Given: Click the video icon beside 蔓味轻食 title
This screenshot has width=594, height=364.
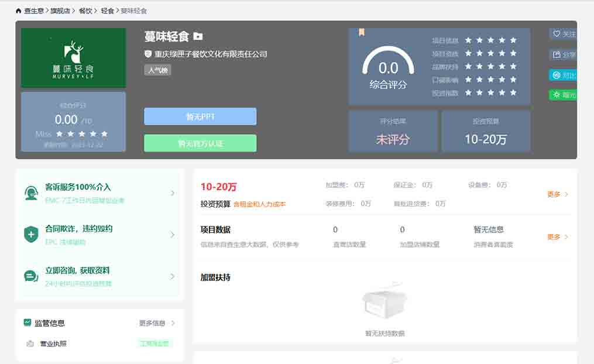Looking at the screenshot, I should click(198, 36).
